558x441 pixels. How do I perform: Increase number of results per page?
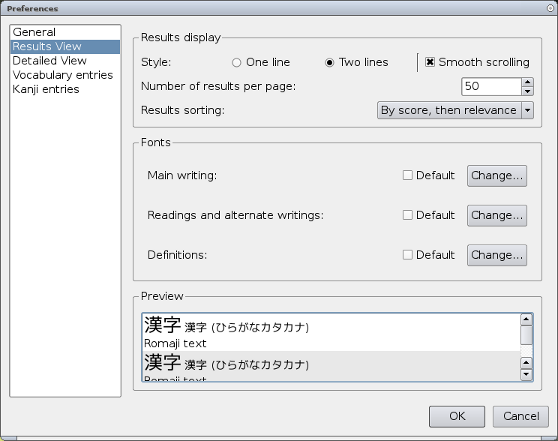(x=527, y=82)
